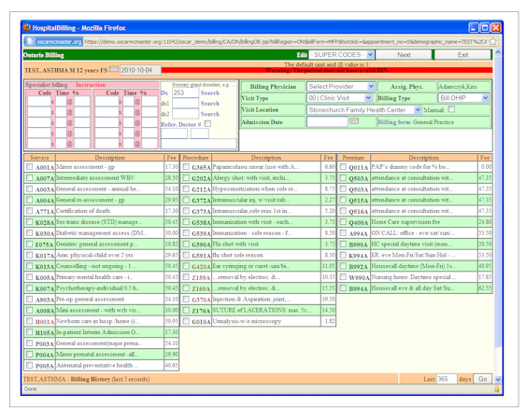Check the A001A Minor assessment service box
Image resolution: width=526 pixels, height=420 pixels.
click(30, 166)
